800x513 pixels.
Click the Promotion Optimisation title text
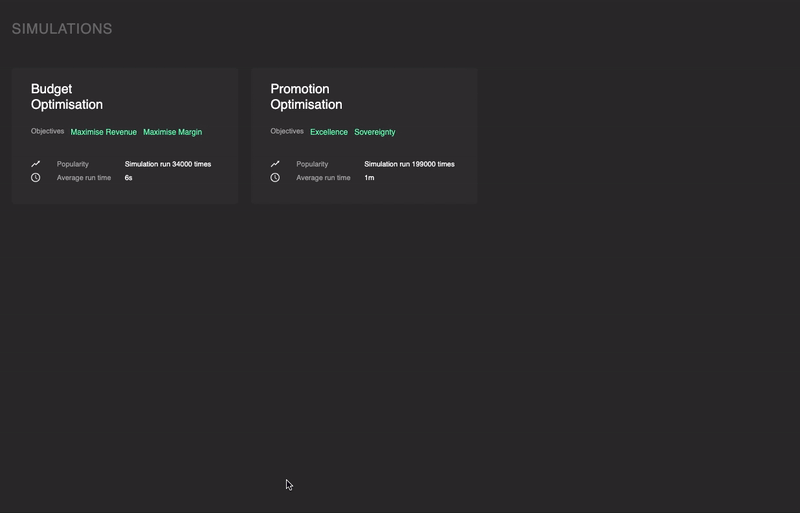[x=306, y=96]
